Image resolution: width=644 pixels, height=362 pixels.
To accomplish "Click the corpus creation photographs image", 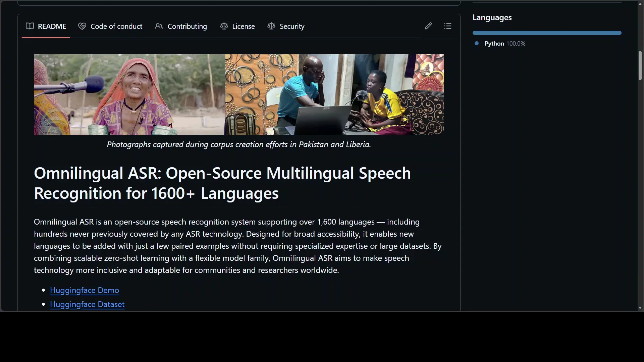I will [x=239, y=95].
